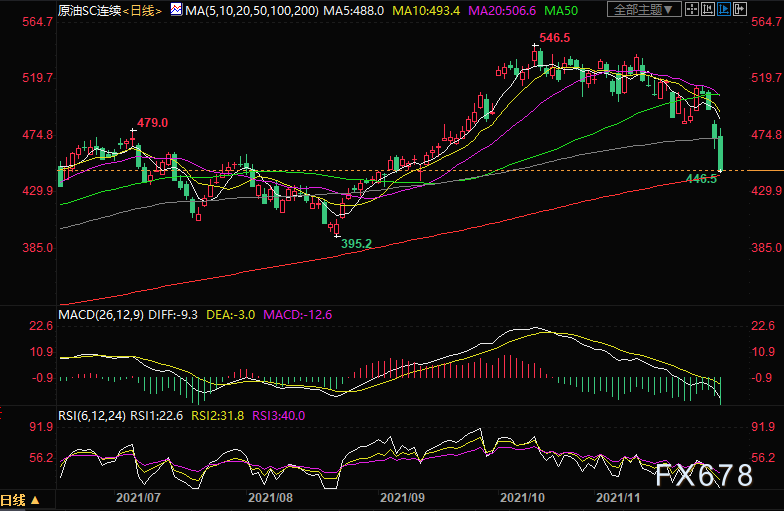784x511 pixels.
Task: Click the DEA:-3.0 value
Action: click(x=230, y=315)
